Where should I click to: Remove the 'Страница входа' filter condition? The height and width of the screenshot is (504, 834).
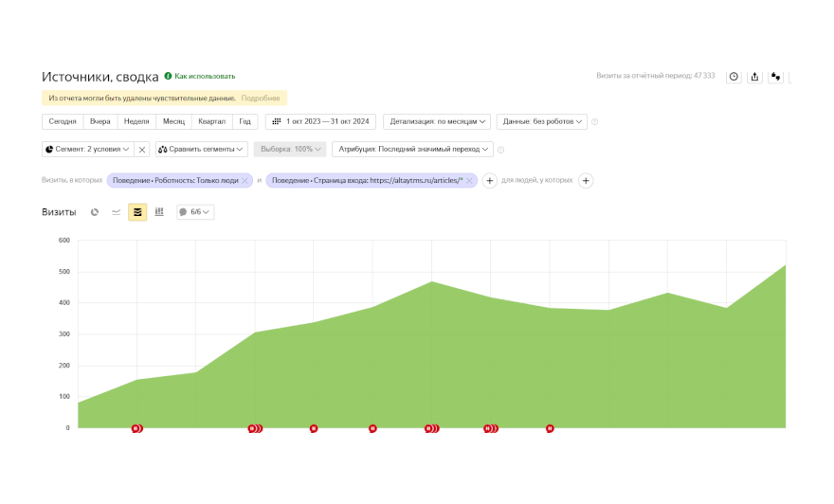469,180
